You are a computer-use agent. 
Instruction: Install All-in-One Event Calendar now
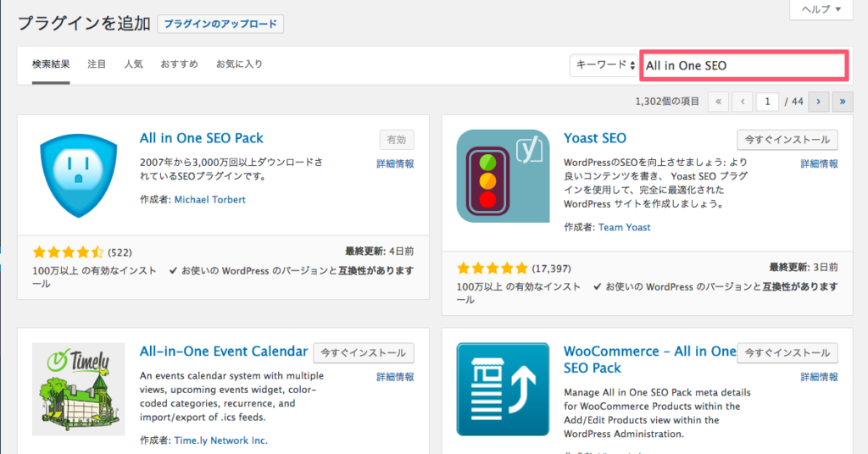coord(363,353)
